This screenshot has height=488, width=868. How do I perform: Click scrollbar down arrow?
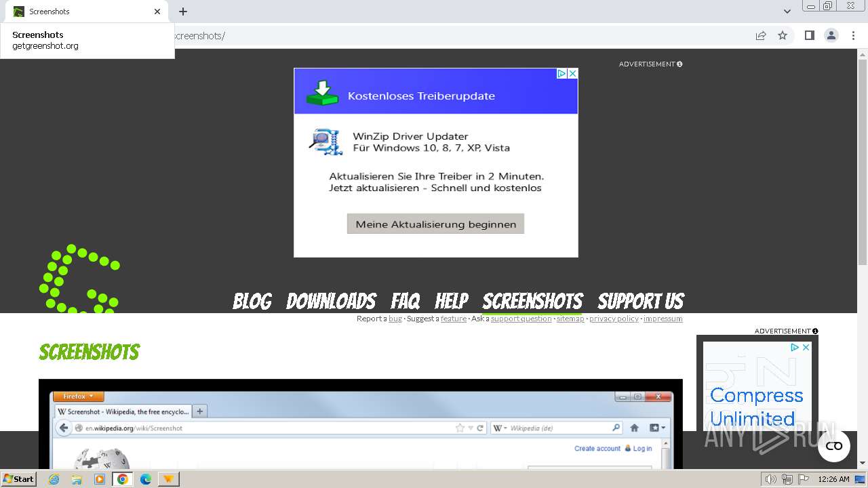point(863,464)
